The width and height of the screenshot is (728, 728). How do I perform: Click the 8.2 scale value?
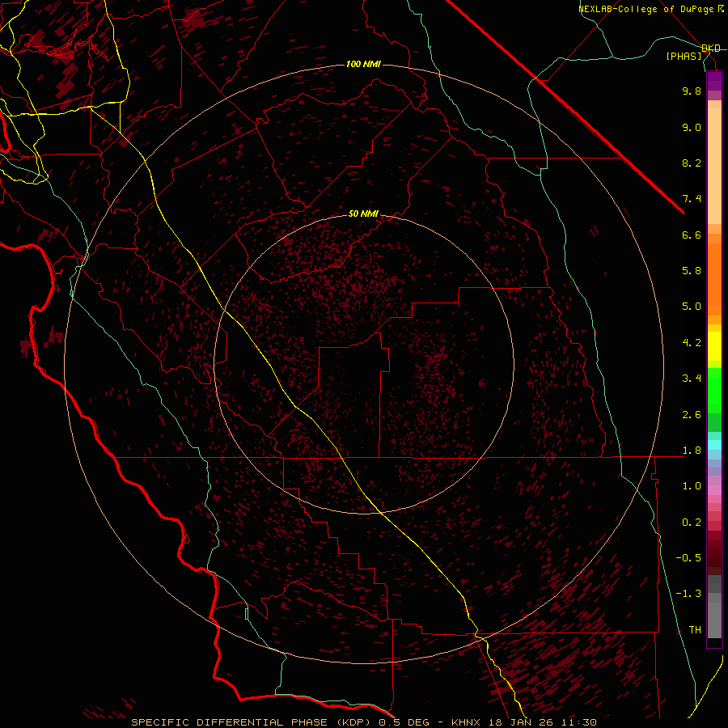click(692, 163)
